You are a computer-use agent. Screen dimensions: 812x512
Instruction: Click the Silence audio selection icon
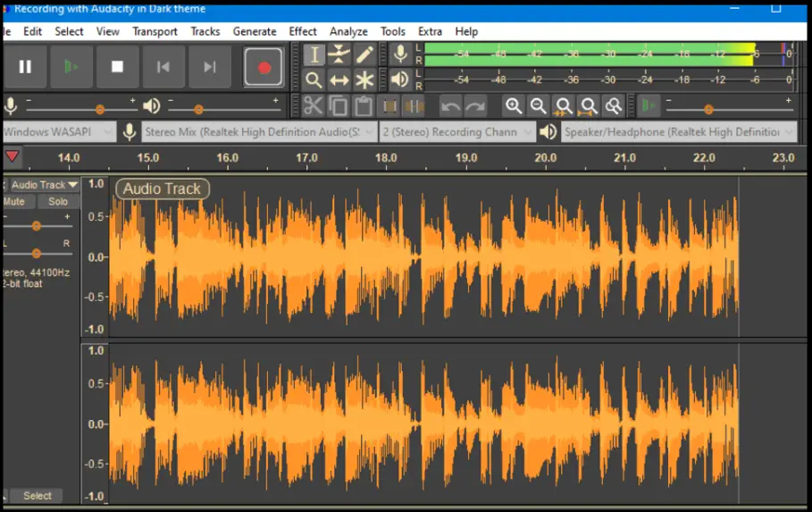pos(414,106)
